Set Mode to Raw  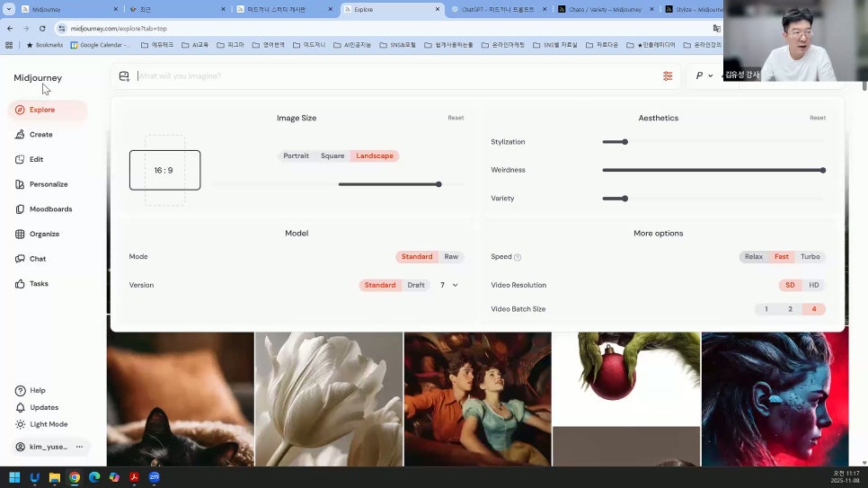point(451,257)
